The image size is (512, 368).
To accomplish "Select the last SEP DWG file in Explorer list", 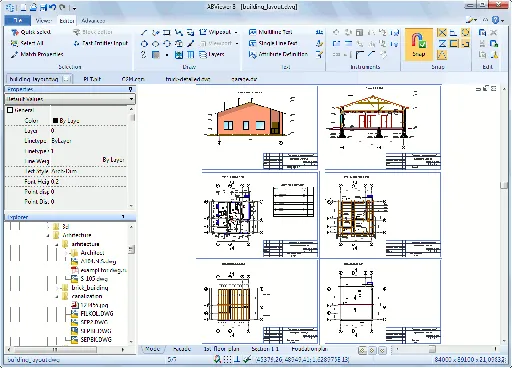I will (91, 340).
